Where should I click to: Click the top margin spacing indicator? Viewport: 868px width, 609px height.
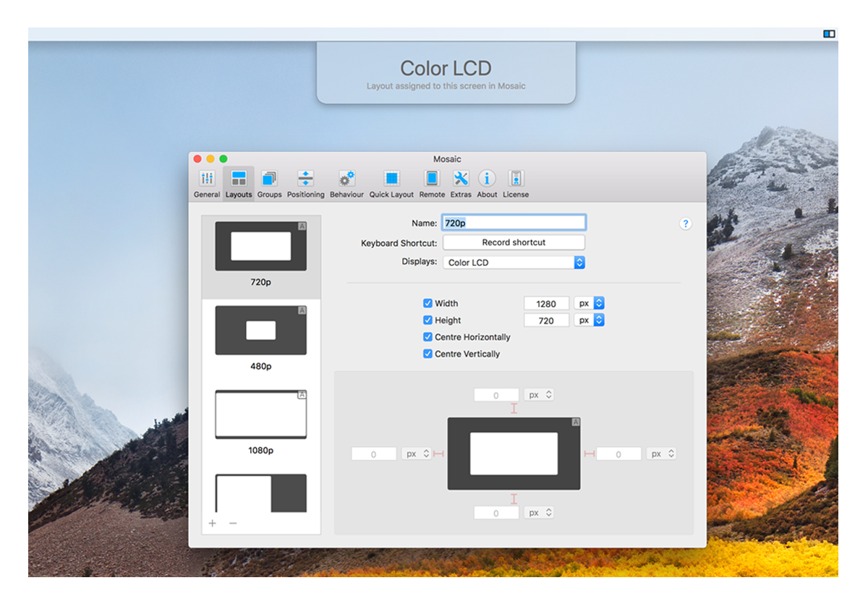pyautogui.click(x=514, y=409)
